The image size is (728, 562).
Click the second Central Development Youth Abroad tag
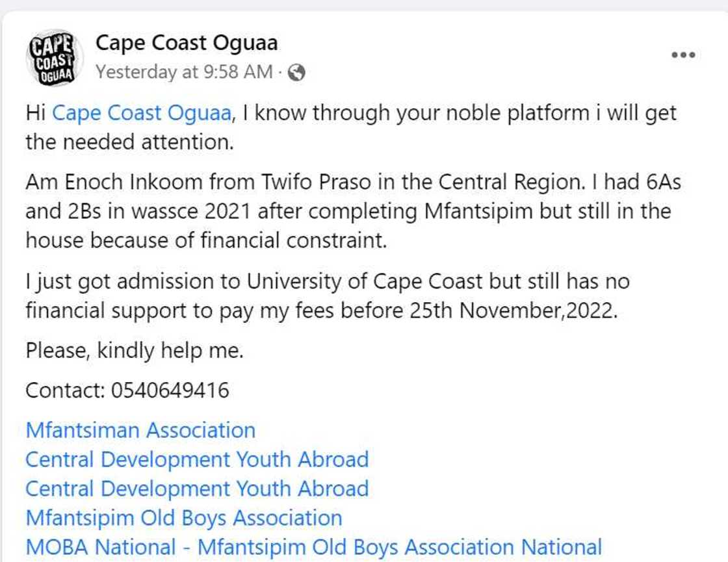196,489
